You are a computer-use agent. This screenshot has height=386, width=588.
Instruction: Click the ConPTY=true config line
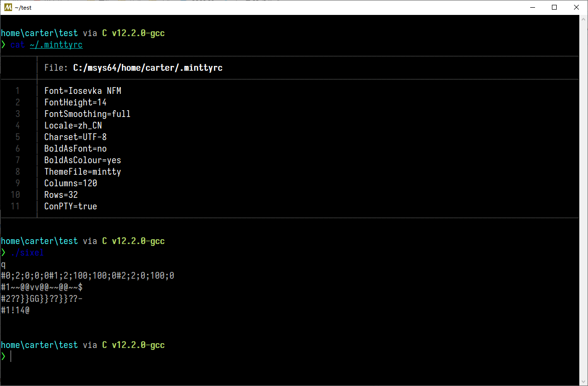pyautogui.click(x=70, y=206)
